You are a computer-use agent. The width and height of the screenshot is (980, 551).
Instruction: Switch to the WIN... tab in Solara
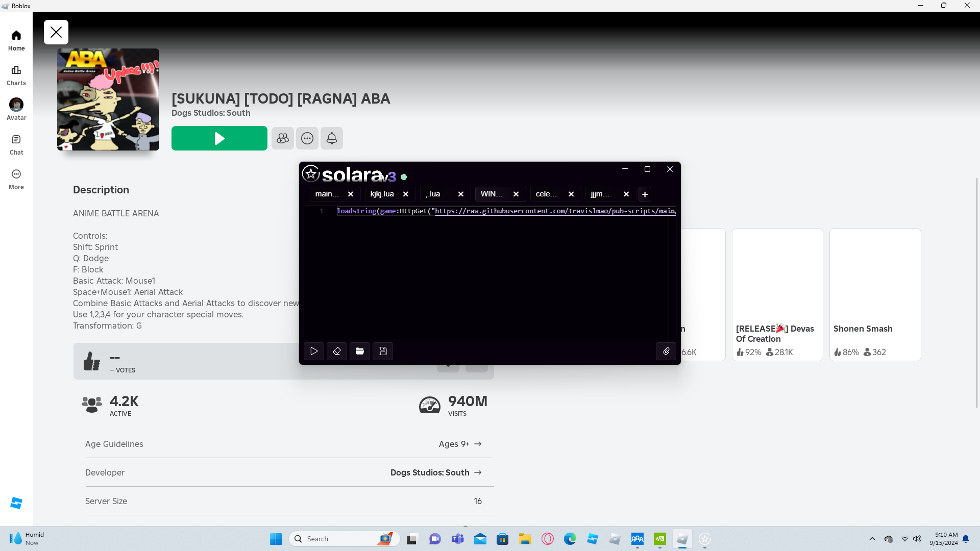[492, 194]
